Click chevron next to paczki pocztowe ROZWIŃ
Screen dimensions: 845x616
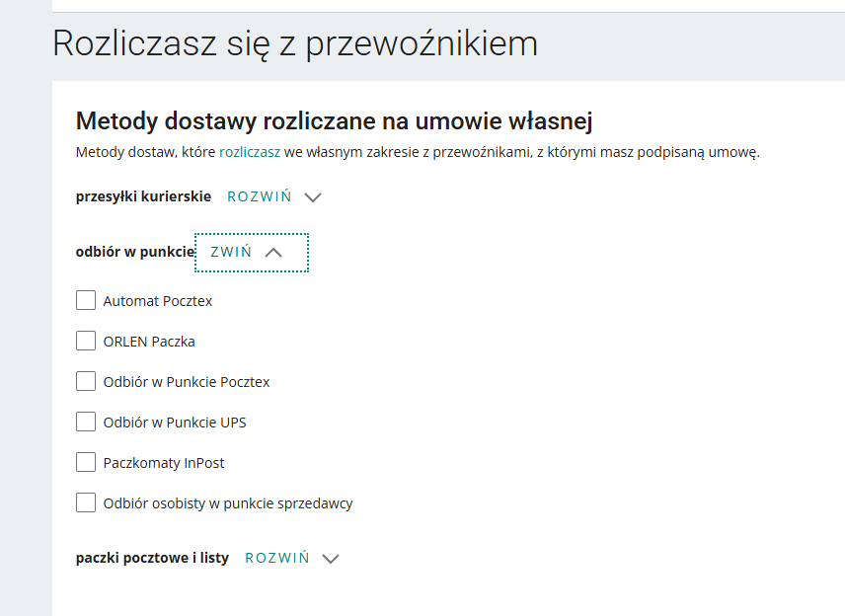331,559
